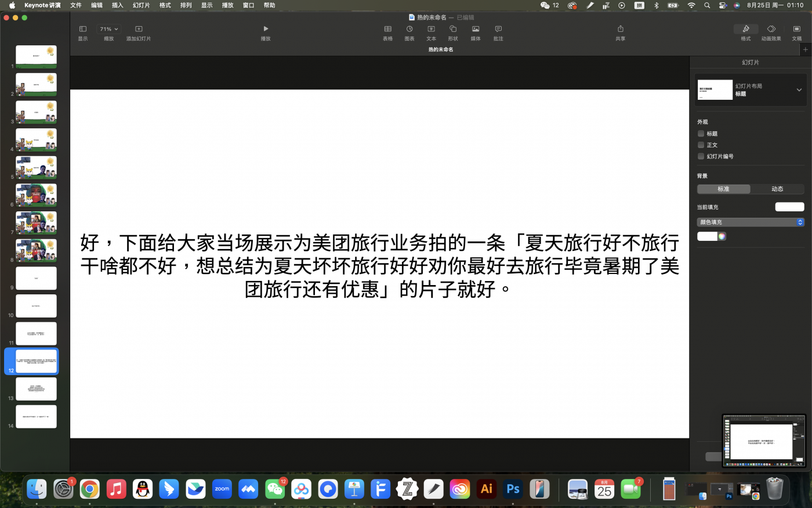Open Finder from the Dock
Viewport: 812px width, 508px height.
point(37,489)
